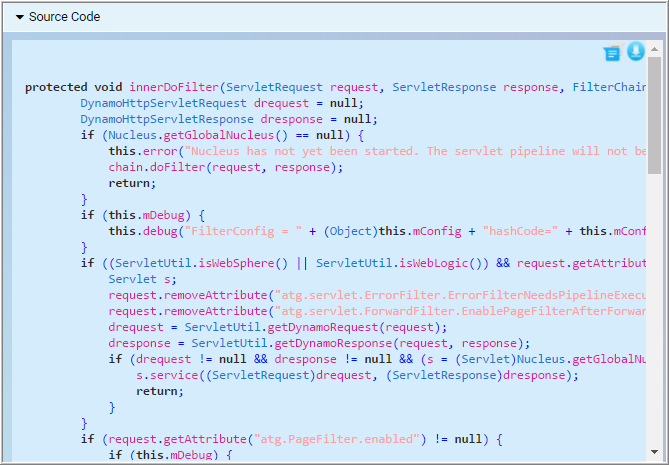The height and width of the screenshot is (465, 669).
Task: Click 'innerDoFilter' method name
Action: [174, 87]
